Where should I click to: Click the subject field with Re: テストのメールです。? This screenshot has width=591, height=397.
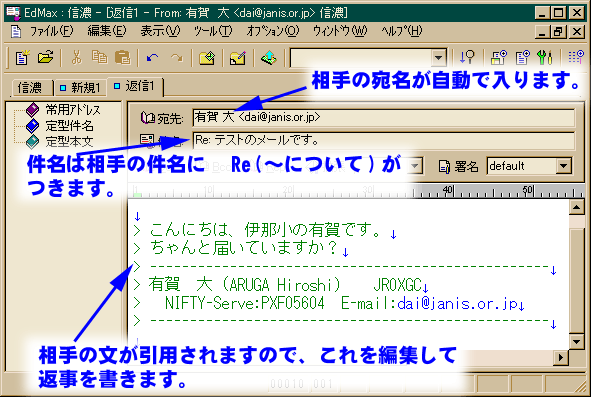pyautogui.click(x=383, y=141)
